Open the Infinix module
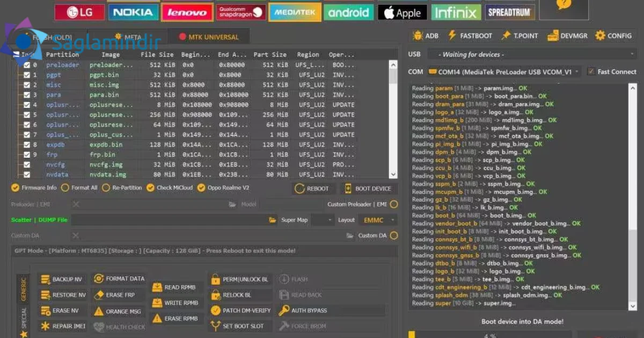The height and width of the screenshot is (338, 644). tap(456, 12)
